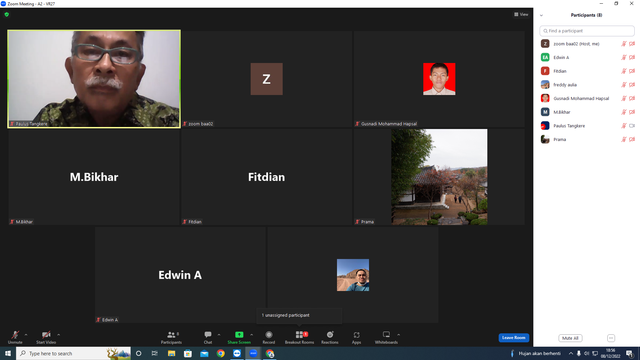Click the green encryption shield icon
The image size is (640, 360).
tap(7, 14)
